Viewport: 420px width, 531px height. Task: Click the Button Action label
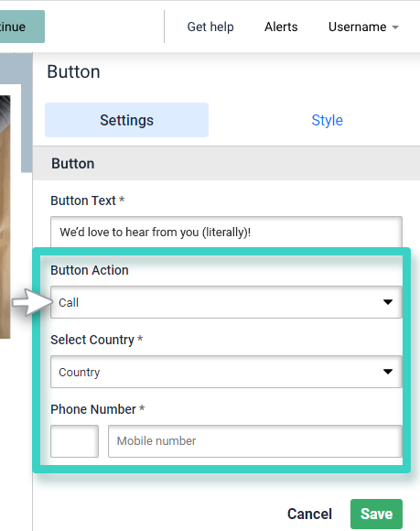click(90, 270)
